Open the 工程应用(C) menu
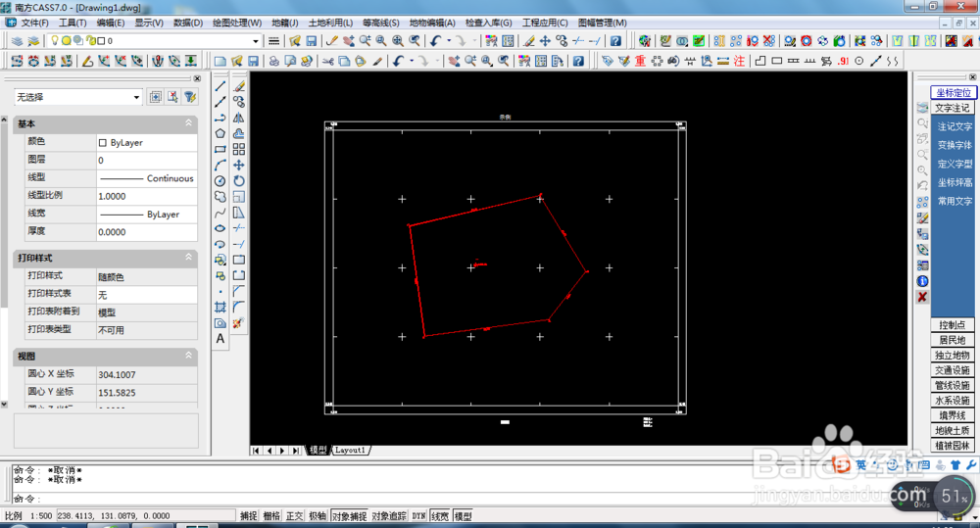980x528 pixels. (545, 23)
